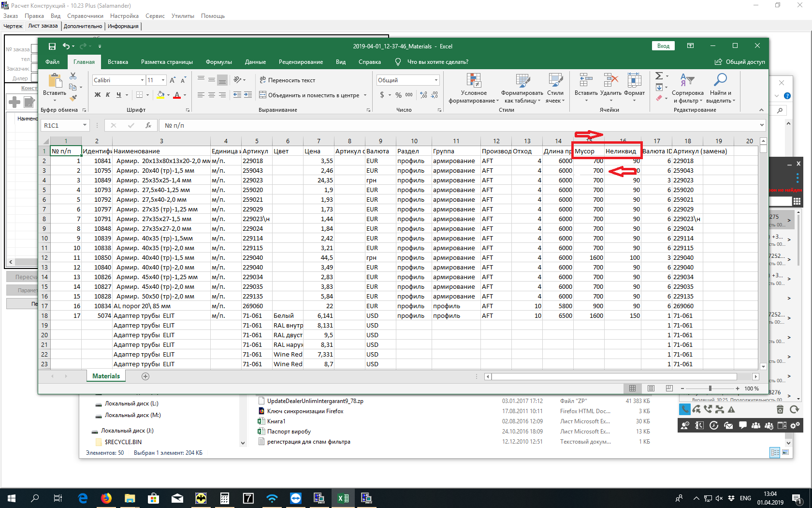Click Общий доступ share button

[x=739, y=62]
